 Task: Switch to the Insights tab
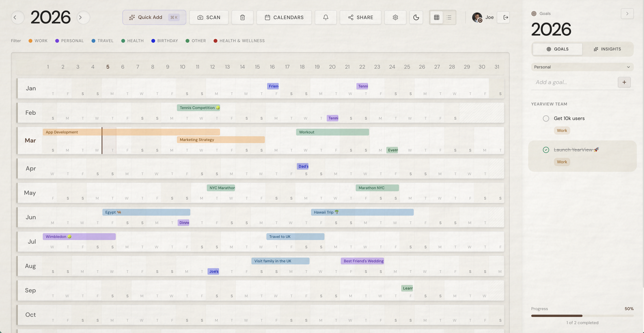click(x=607, y=49)
